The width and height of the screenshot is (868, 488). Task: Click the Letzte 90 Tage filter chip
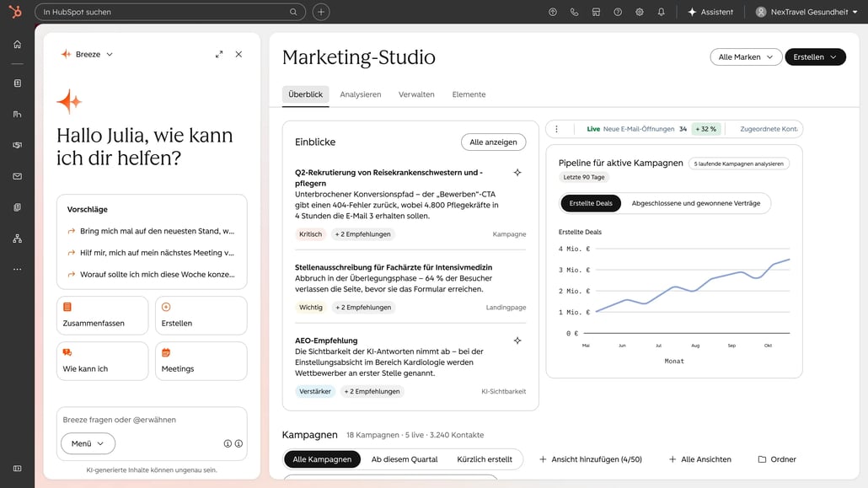point(584,177)
